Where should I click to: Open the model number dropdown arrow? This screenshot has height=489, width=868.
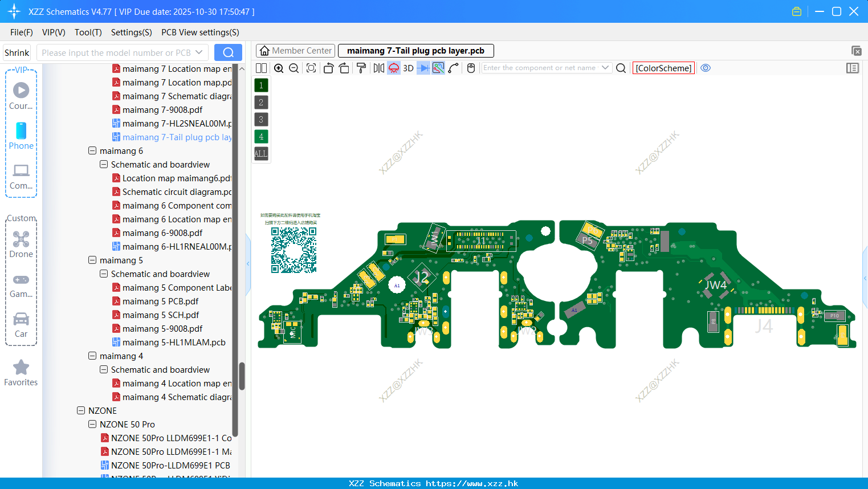click(x=199, y=52)
